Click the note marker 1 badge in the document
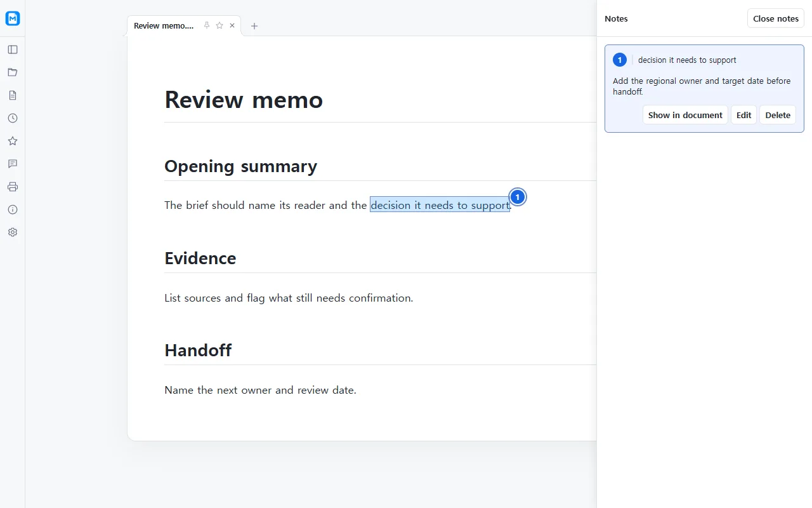 [x=518, y=197]
